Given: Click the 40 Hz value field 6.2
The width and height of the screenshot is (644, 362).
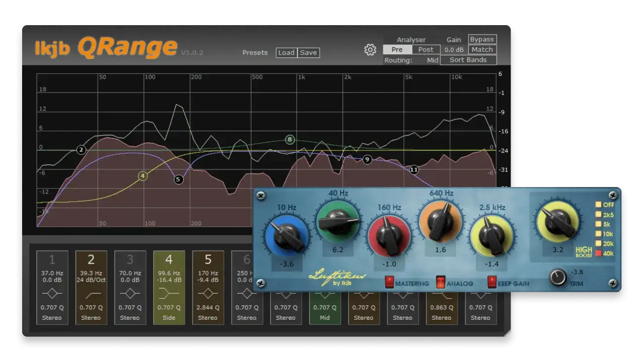Looking at the screenshot, I should (338, 249).
